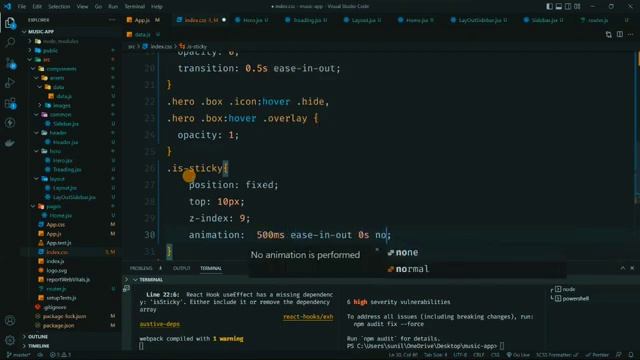This screenshot has height=360, width=640.
Task: Select the node terminal instance
Action: (569, 289)
